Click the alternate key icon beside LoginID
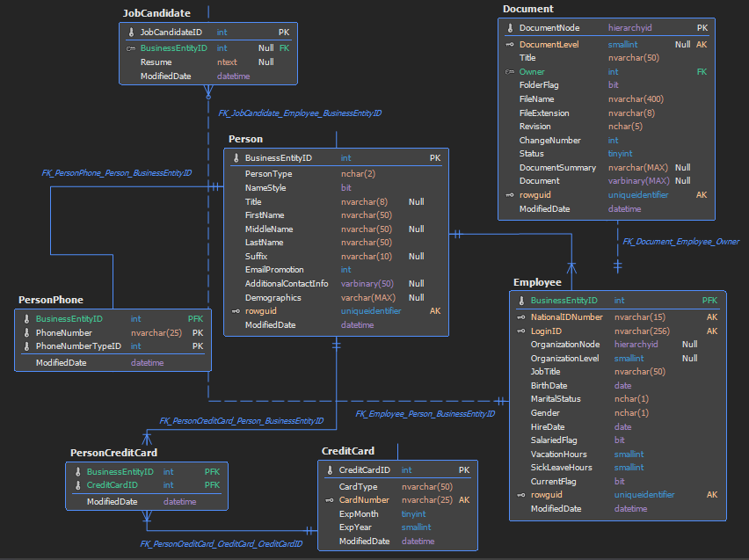The width and height of the screenshot is (749, 560). [521, 331]
